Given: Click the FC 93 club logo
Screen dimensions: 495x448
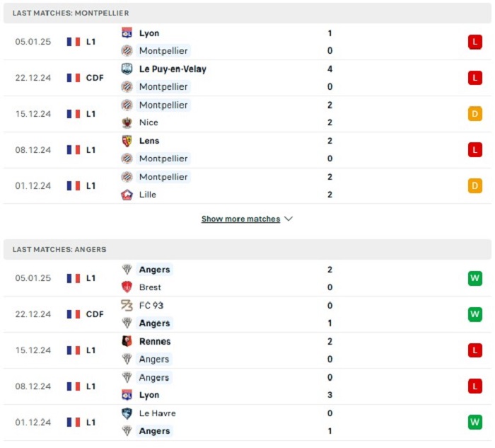Looking at the screenshot, I should 127,306.
